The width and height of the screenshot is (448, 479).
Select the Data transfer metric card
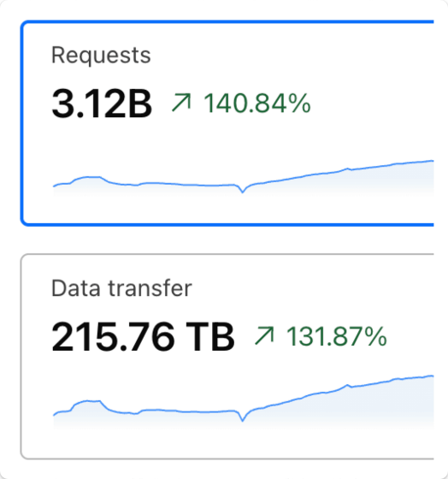227,357
